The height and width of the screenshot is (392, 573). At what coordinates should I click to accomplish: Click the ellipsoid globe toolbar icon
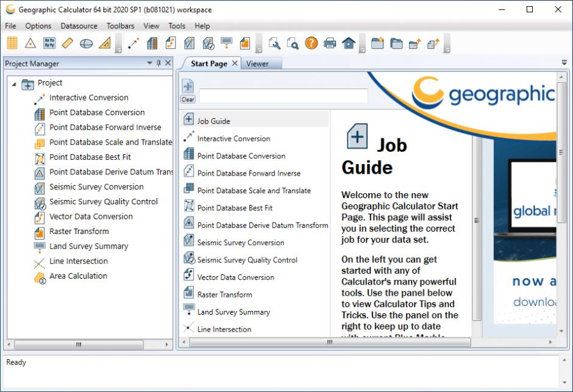point(86,43)
